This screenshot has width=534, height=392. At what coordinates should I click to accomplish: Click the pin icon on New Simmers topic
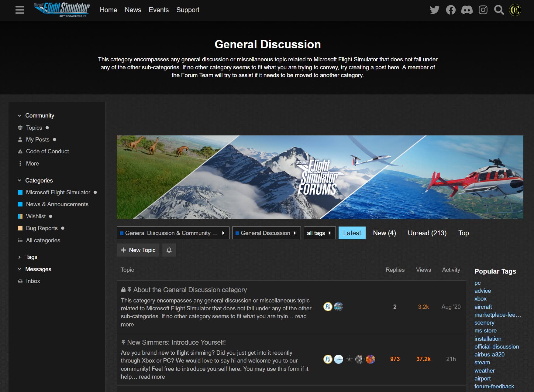(123, 342)
